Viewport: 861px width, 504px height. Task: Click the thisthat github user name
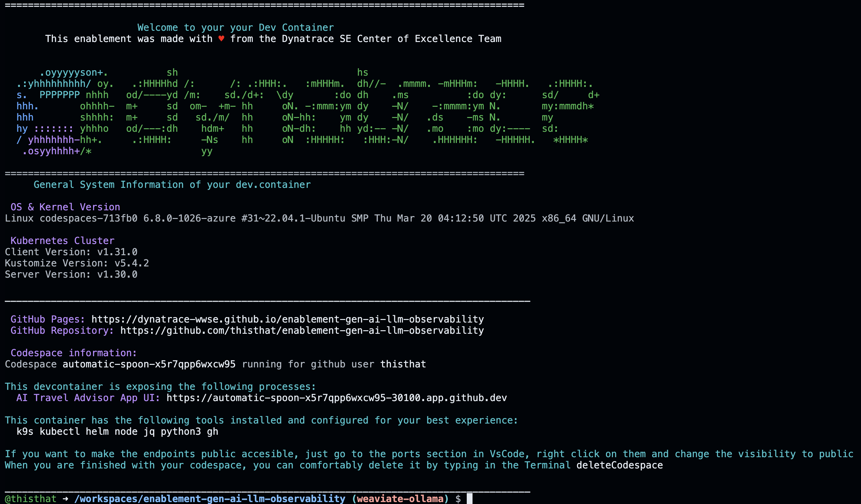403,364
